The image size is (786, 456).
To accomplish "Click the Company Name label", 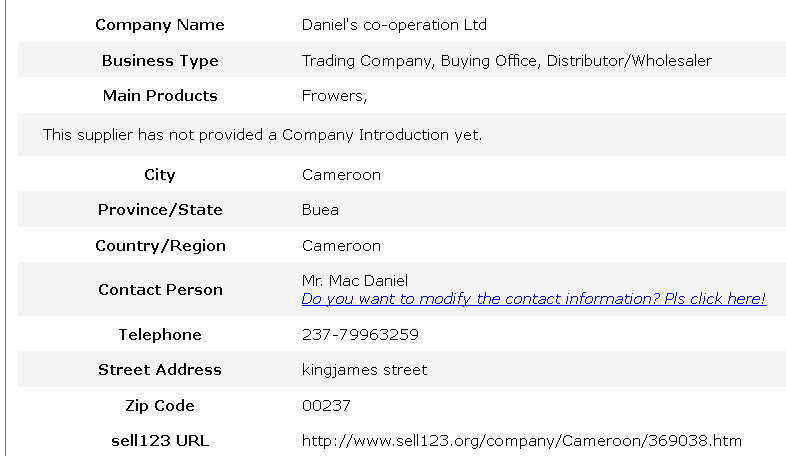I will (160, 25).
